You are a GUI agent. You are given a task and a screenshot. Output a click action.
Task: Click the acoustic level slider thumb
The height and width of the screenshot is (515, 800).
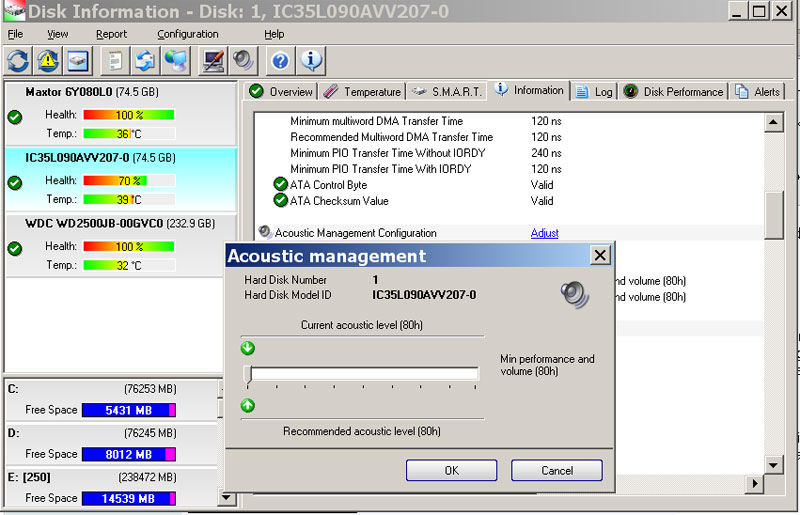point(247,374)
